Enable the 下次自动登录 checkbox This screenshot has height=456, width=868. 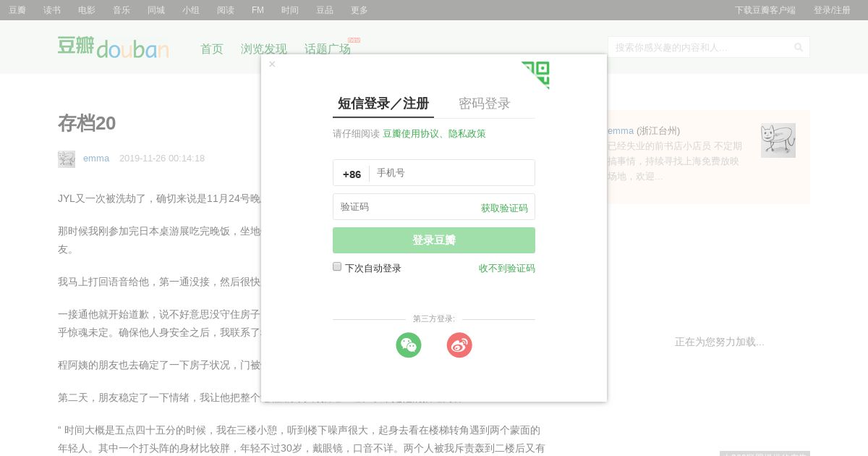pyautogui.click(x=337, y=266)
